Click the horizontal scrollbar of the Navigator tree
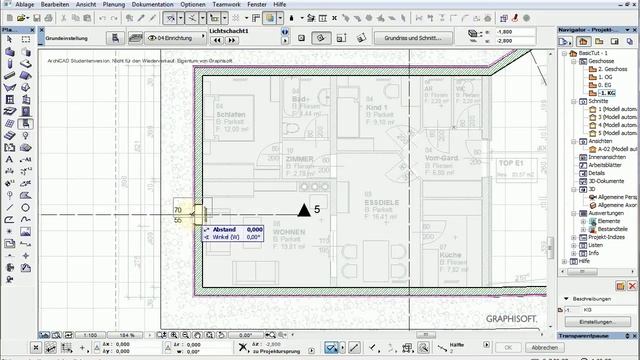The width and height of the screenshot is (640, 360). (583, 272)
